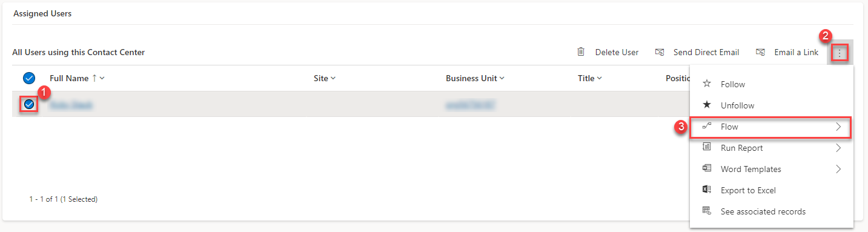The image size is (868, 232).
Task: Open the blurred user full name link
Action: point(71,105)
